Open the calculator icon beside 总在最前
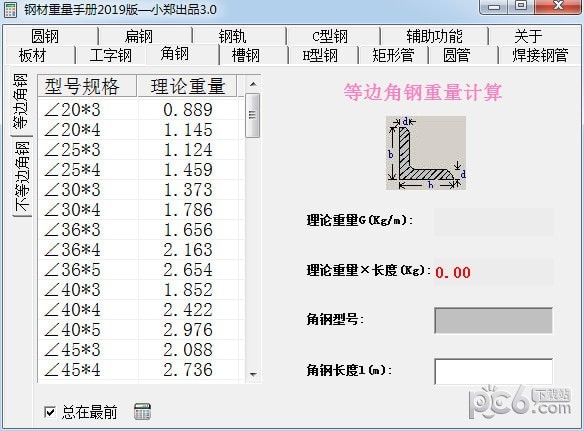This screenshot has width=584, height=431. point(142,412)
